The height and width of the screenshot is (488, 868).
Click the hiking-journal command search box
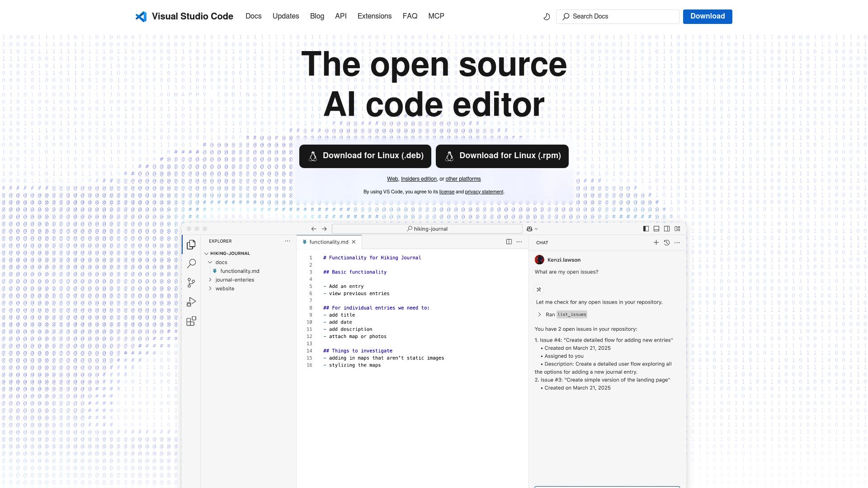click(427, 229)
